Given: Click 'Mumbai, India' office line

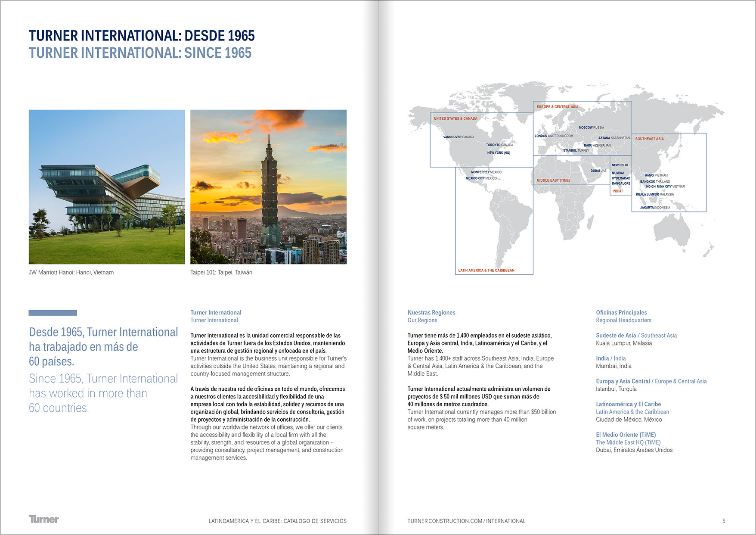Looking at the screenshot, I should pos(613,366).
